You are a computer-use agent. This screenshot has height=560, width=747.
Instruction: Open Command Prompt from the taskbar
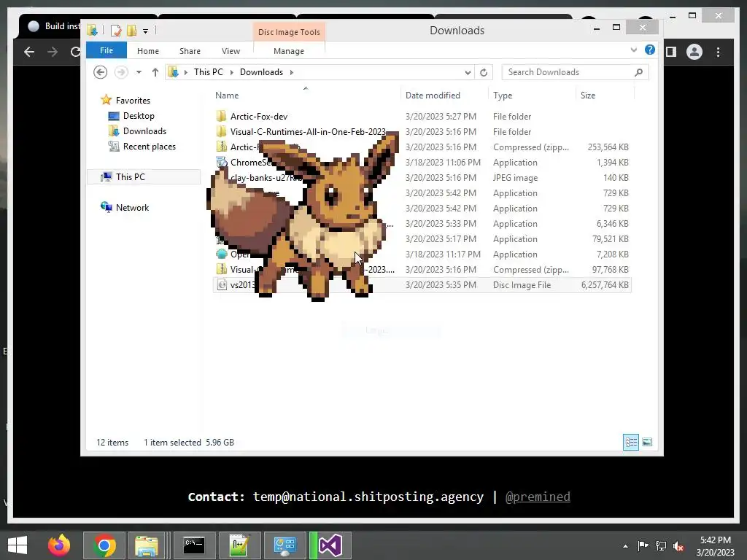(x=194, y=545)
